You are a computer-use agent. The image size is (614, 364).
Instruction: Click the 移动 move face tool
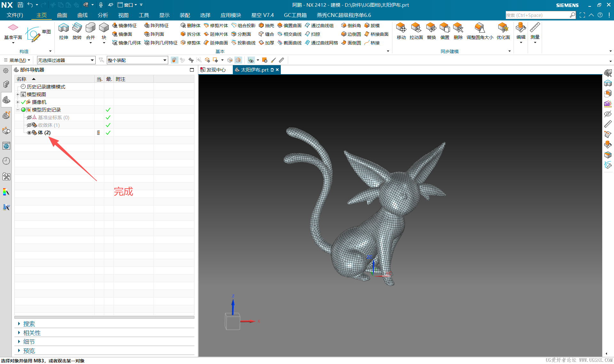point(401,31)
